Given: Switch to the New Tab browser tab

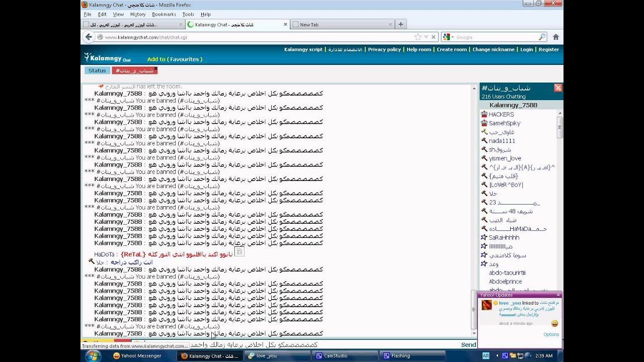Looking at the screenshot, I should coord(342,24).
